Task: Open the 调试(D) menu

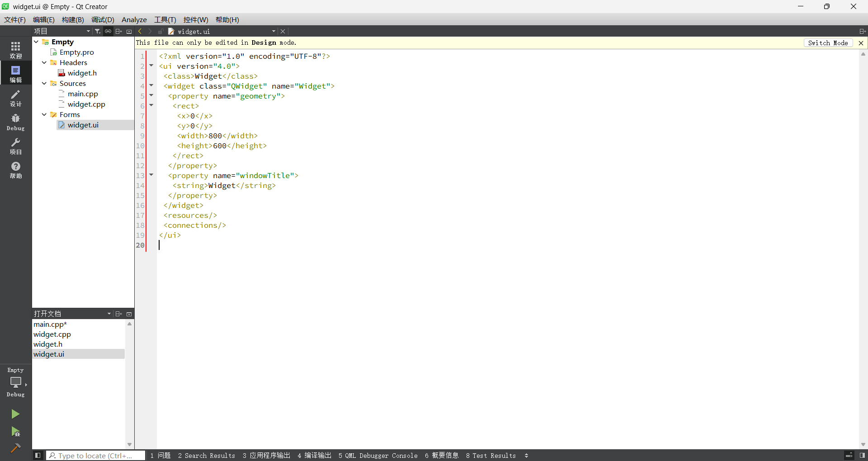Action: pyautogui.click(x=103, y=19)
